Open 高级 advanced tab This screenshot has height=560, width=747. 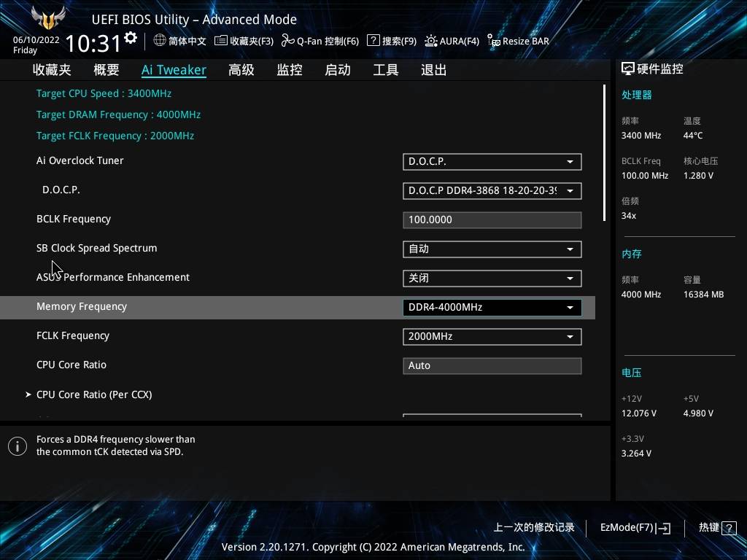[241, 70]
